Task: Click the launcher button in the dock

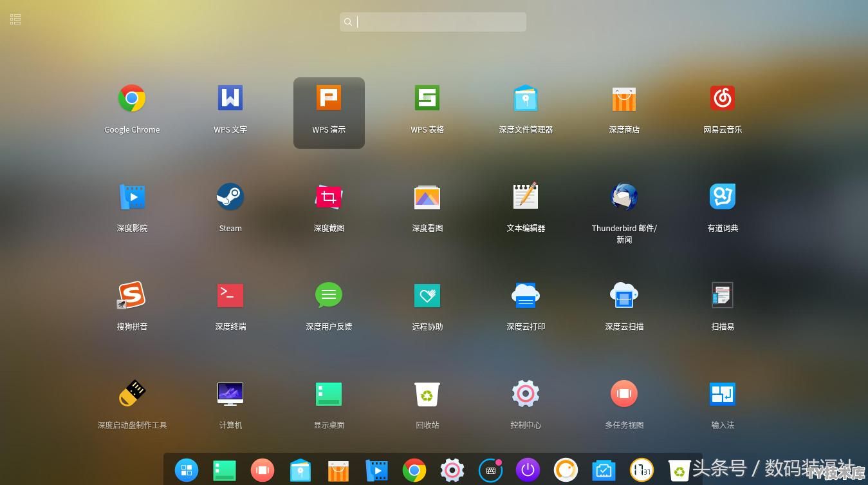Action: [x=187, y=470]
